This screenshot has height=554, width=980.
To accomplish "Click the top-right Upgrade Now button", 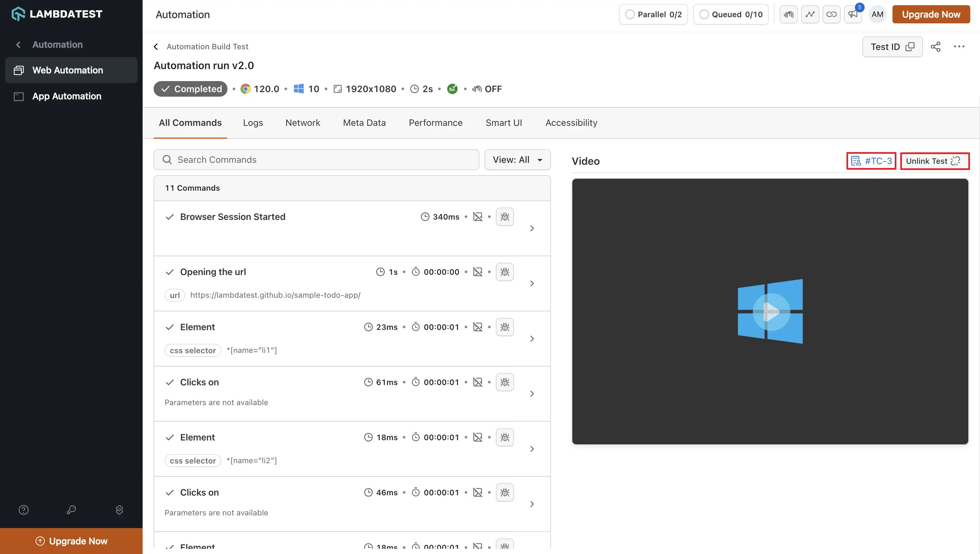I will pyautogui.click(x=931, y=15).
